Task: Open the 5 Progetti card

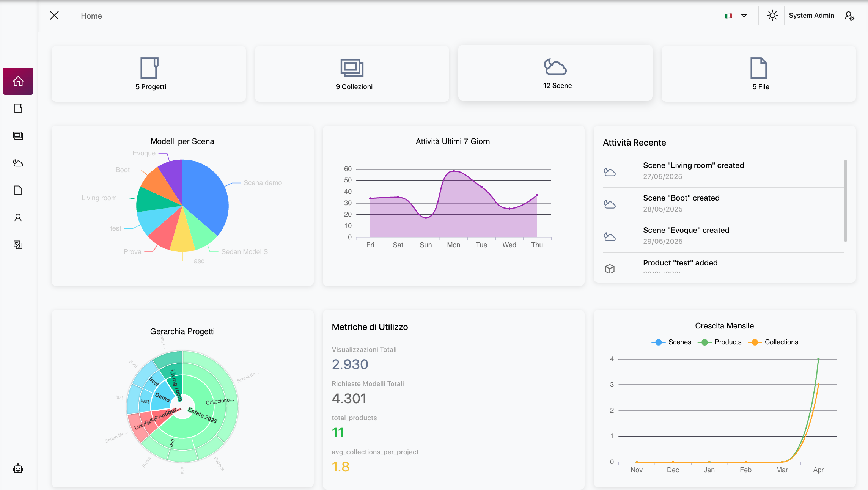Action: [x=149, y=74]
